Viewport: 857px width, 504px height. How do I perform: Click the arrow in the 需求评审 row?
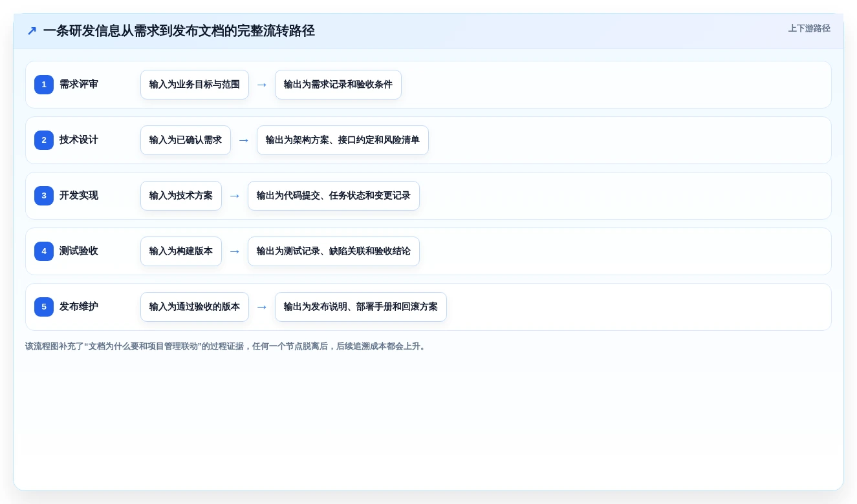(262, 85)
